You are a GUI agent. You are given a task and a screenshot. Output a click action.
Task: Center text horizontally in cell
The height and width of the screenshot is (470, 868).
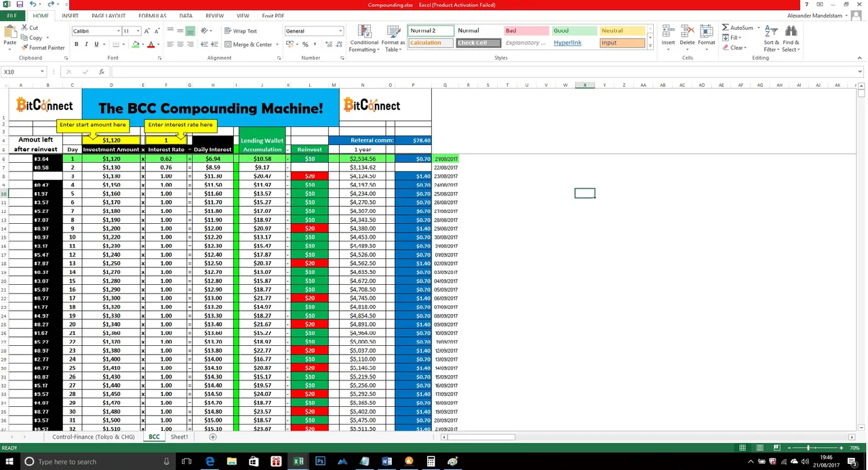(x=180, y=45)
